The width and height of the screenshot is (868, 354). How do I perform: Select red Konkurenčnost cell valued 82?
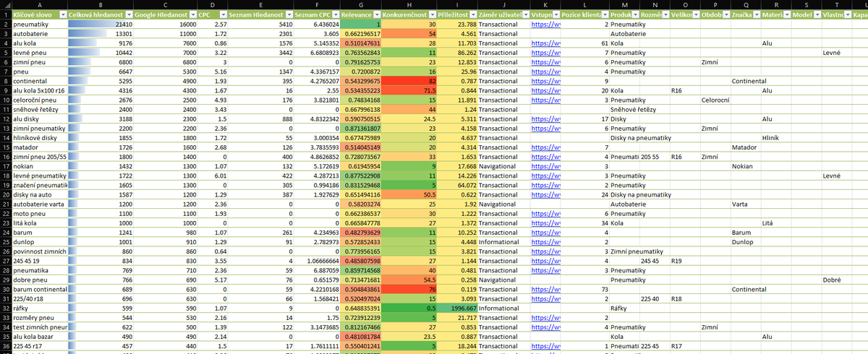coord(409,82)
